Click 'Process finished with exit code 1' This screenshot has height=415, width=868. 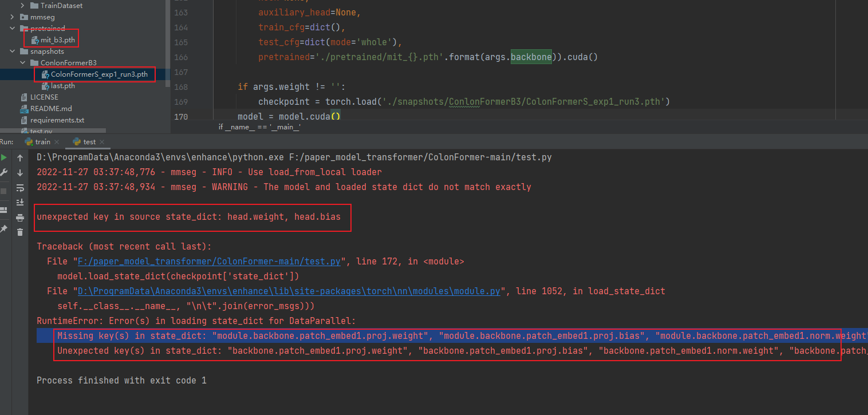coord(121,381)
